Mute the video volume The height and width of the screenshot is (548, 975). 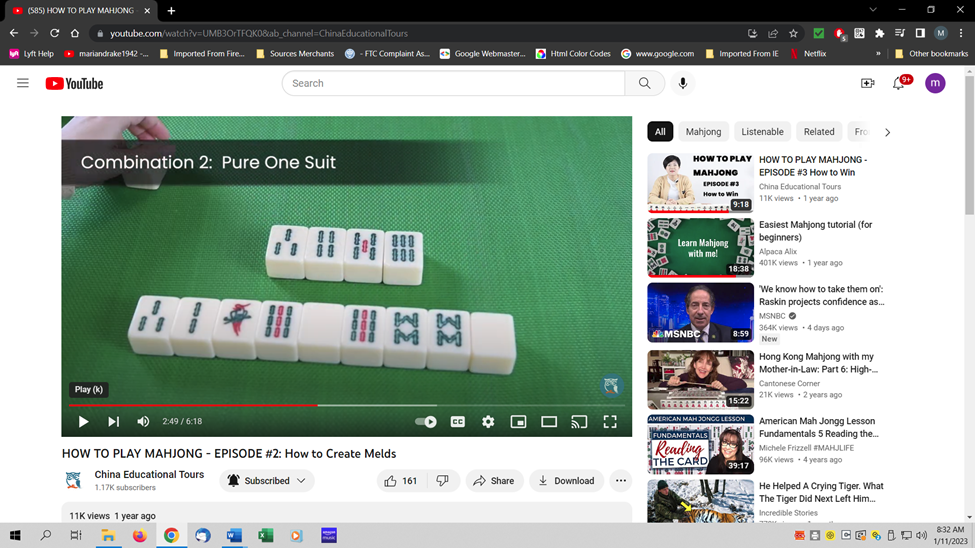[143, 422]
